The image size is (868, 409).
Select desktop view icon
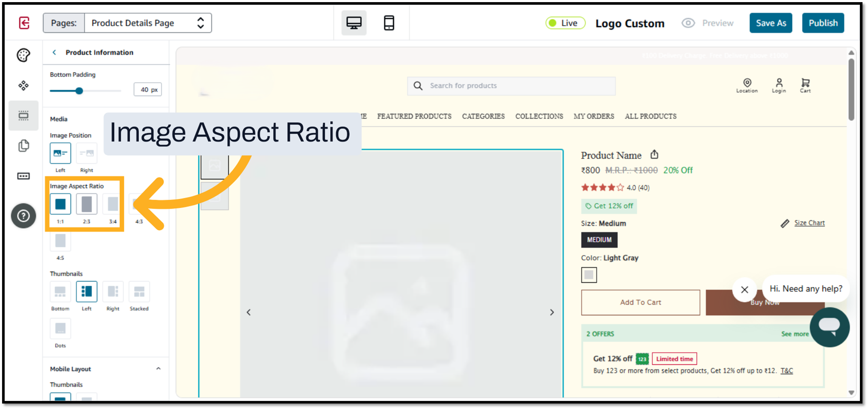(354, 23)
